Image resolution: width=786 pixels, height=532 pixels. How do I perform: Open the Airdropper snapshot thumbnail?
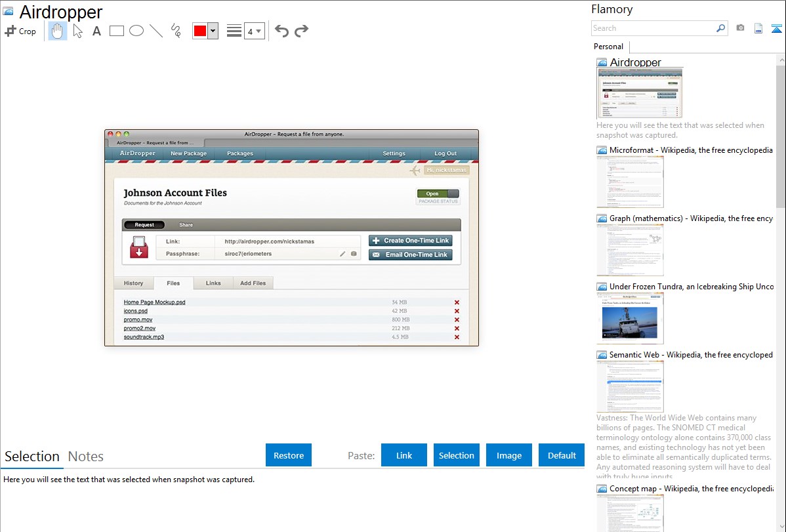pos(640,92)
